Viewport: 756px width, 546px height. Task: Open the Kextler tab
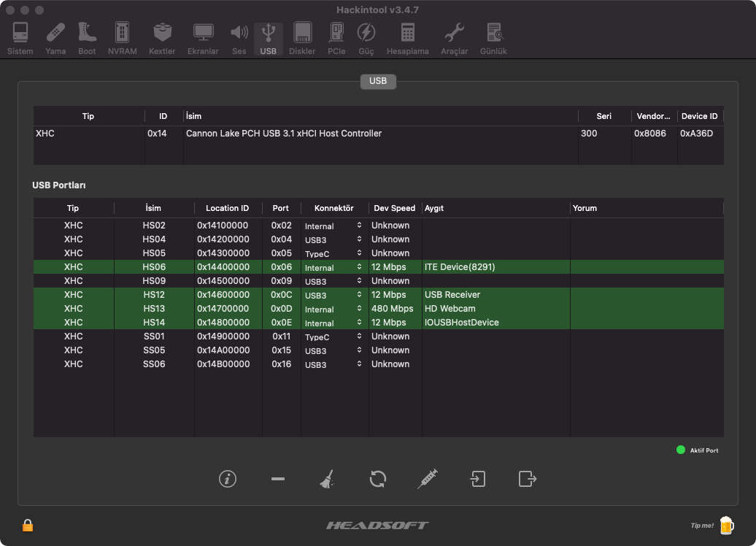click(x=162, y=39)
